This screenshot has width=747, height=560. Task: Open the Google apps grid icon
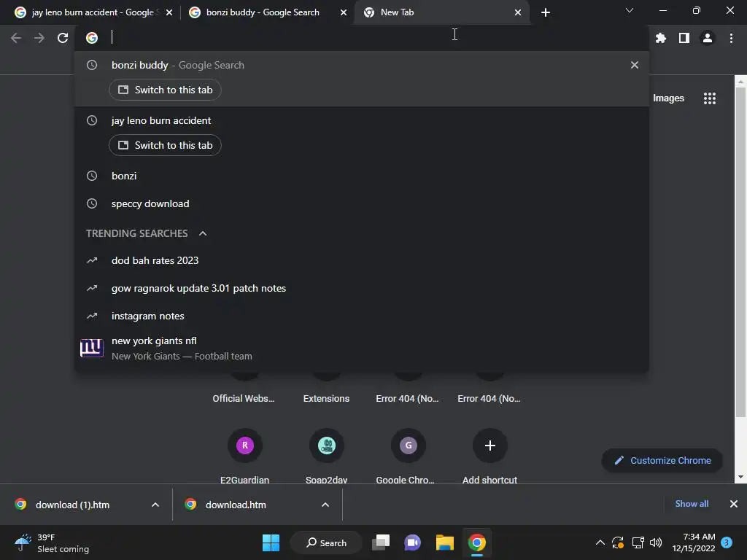pyautogui.click(x=709, y=98)
